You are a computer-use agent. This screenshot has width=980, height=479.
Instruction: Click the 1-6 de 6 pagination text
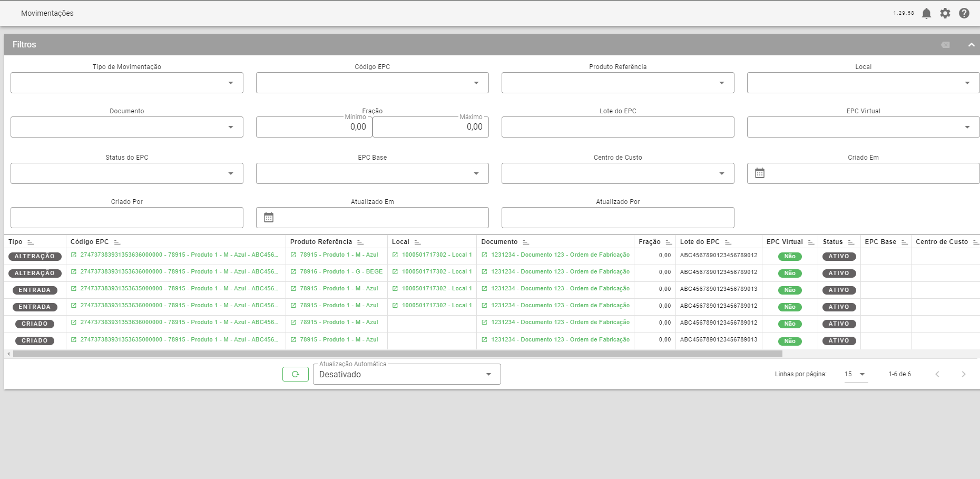[899, 374]
